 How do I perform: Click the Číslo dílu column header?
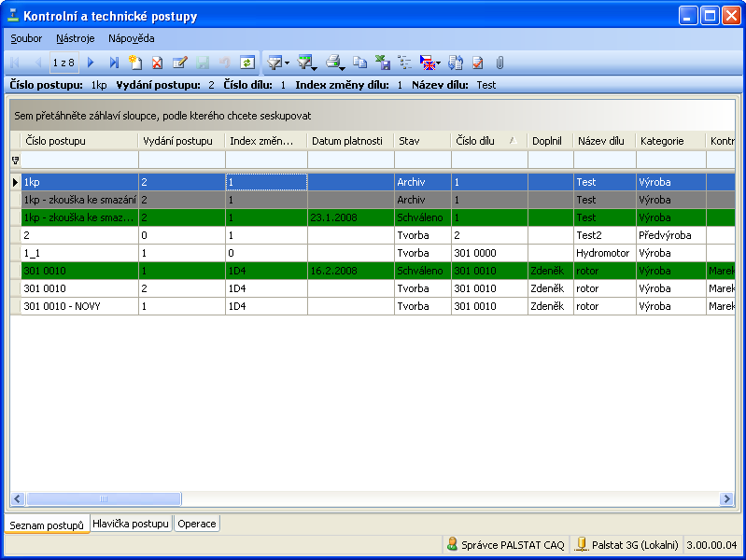coord(489,141)
